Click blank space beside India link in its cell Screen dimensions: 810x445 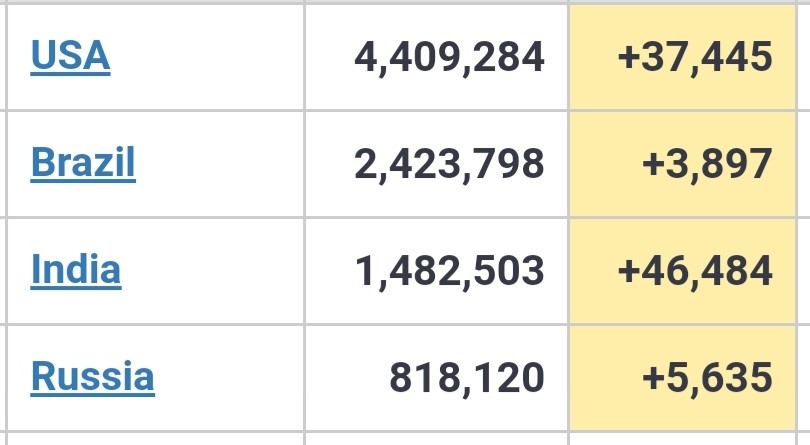(x=212, y=271)
